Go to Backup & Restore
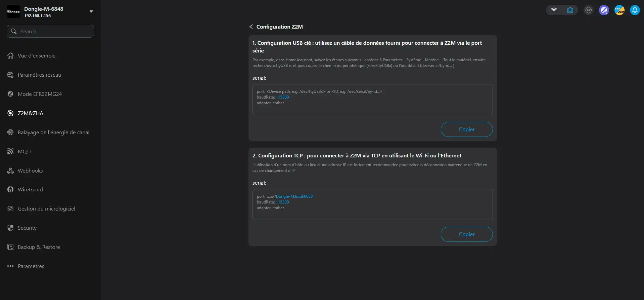The image size is (644, 300). coord(39,247)
